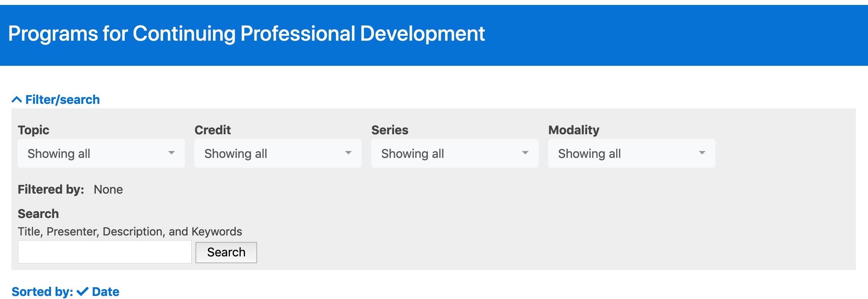Image resolution: width=868 pixels, height=299 pixels.
Task: Click the 'None' filtered-by value
Action: point(108,189)
